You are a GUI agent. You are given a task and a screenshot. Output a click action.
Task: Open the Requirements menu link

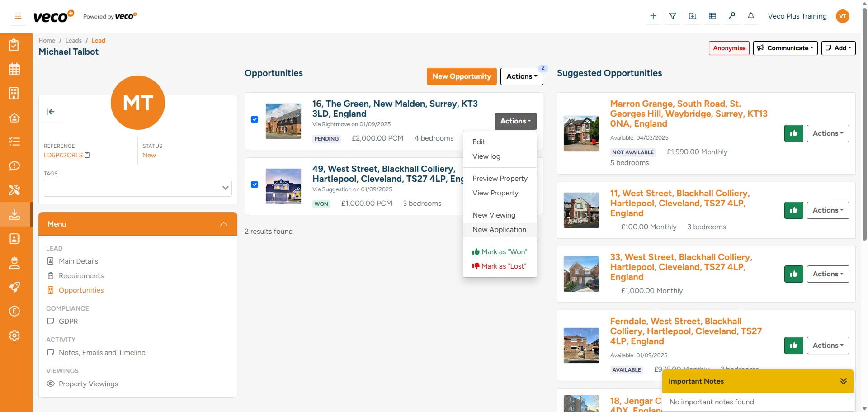coord(81,275)
